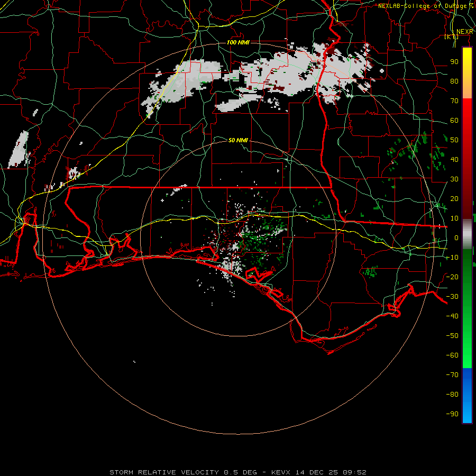The image size is (476, 476).
Task: Click the -70 value on velocity scale
Action: coord(452,375)
